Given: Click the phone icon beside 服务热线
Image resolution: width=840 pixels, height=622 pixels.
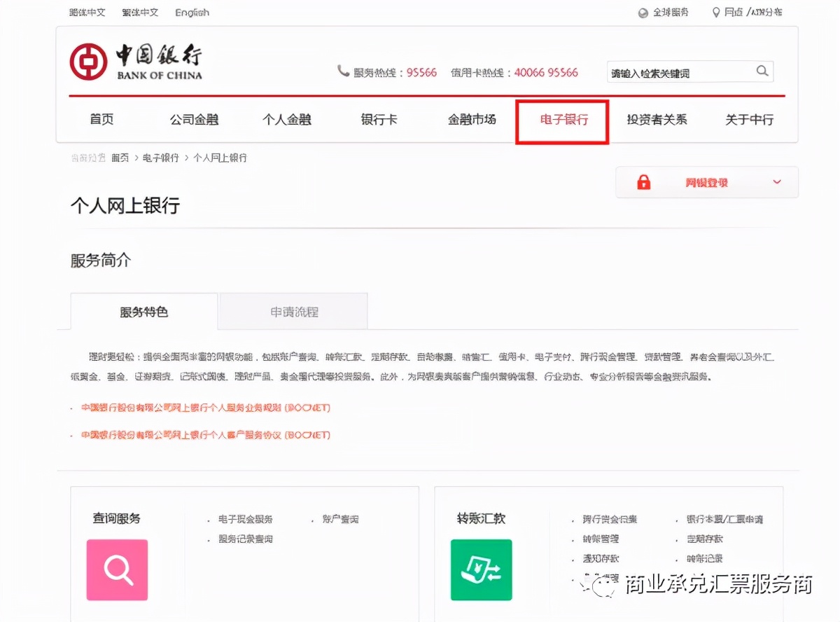Looking at the screenshot, I should pos(342,71).
